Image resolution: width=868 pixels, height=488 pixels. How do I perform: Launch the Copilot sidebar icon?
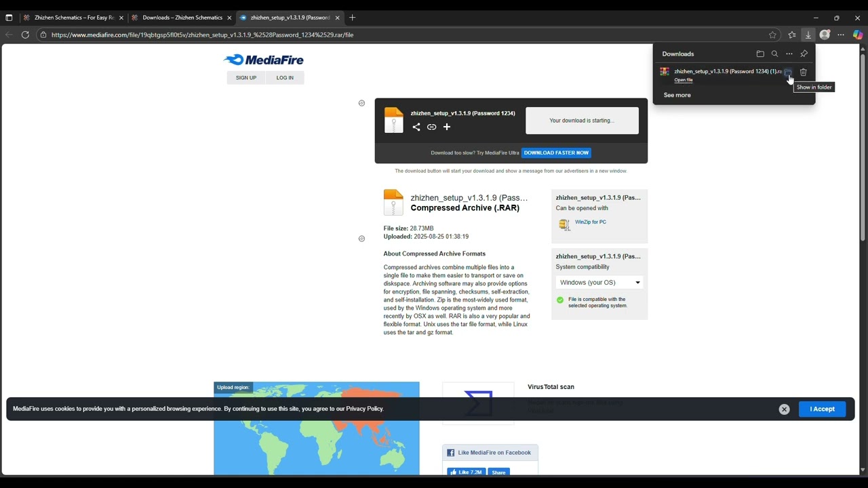click(x=858, y=35)
